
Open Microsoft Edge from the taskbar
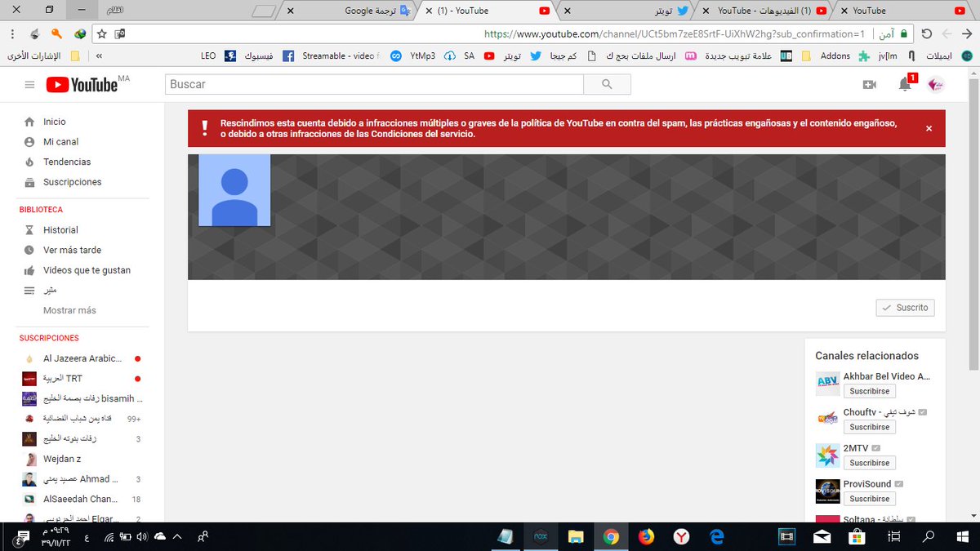(x=717, y=536)
